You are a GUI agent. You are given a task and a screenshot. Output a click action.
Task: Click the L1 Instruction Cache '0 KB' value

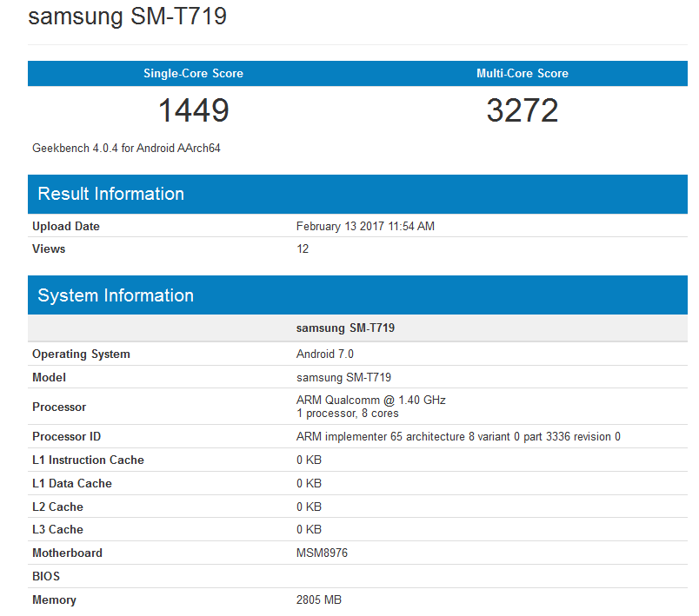tap(309, 460)
